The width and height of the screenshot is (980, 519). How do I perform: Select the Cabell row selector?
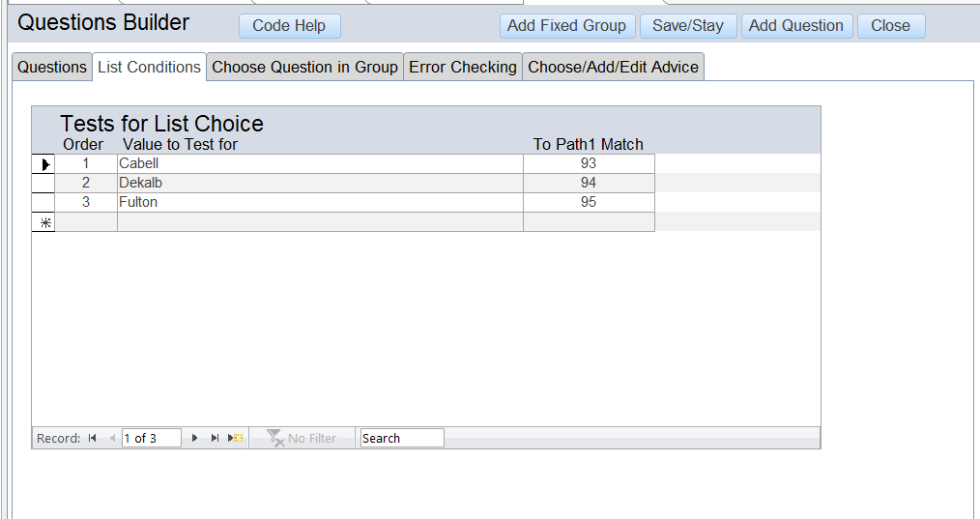tap(43, 164)
